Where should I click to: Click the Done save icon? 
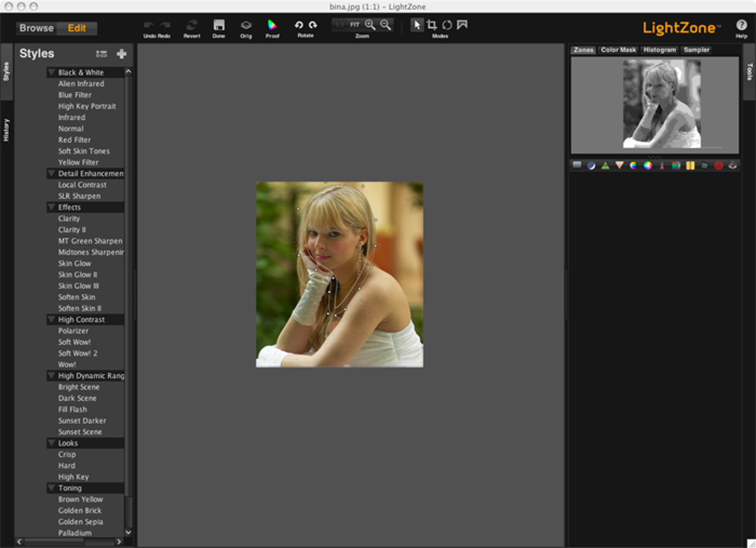[219, 25]
